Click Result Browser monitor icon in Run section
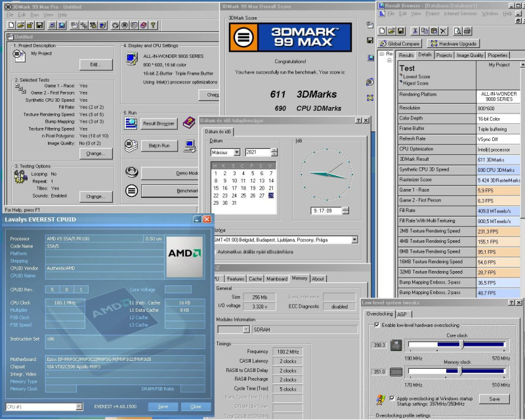 [131, 123]
